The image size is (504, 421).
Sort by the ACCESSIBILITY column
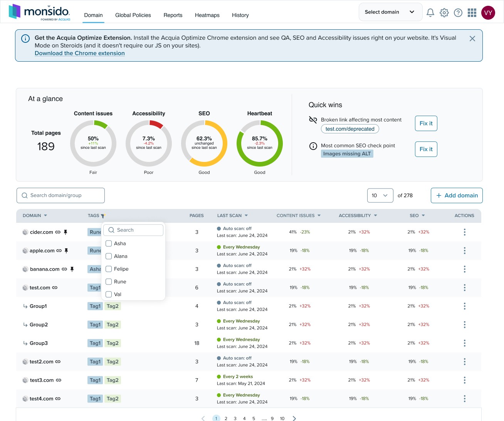[x=358, y=216]
